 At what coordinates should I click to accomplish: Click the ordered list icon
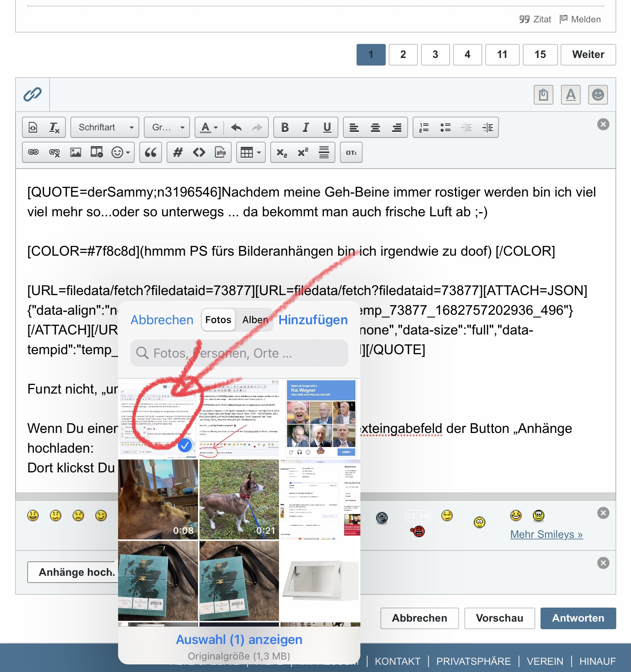[424, 128]
